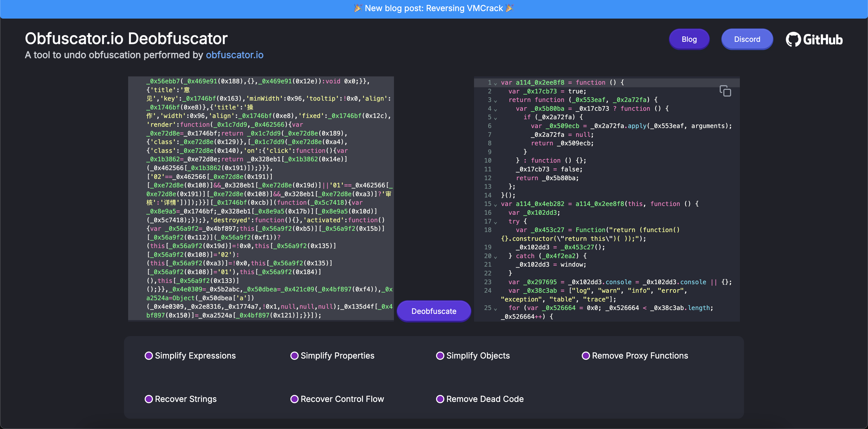
Task: Collapse the for loop fold at line 25
Action: (495, 309)
